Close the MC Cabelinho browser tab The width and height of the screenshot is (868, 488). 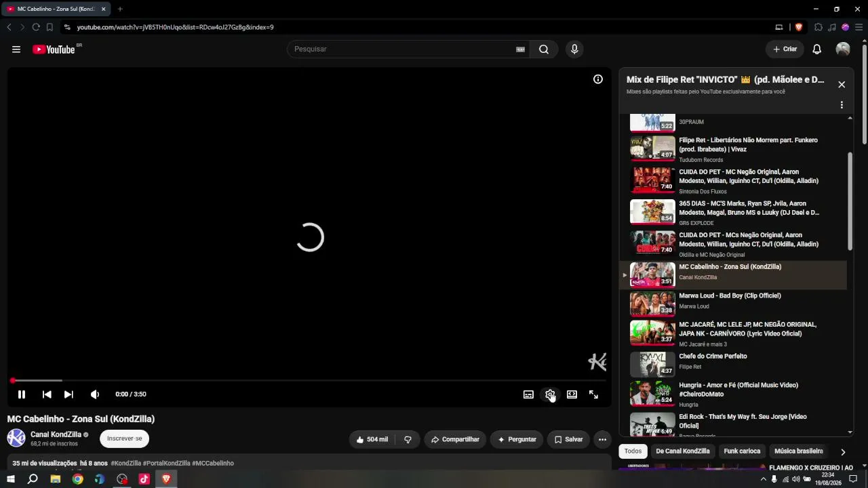click(104, 9)
